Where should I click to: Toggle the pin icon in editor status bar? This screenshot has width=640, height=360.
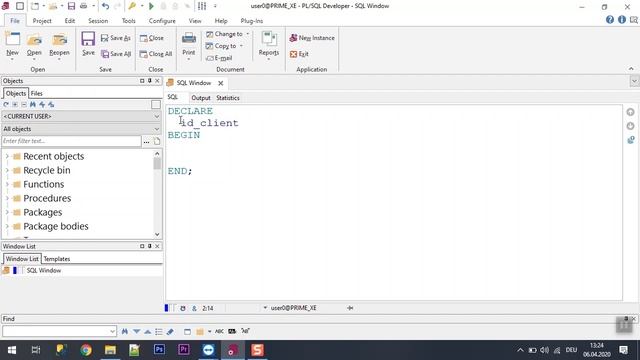pyautogui.click(x=350, y=308)
